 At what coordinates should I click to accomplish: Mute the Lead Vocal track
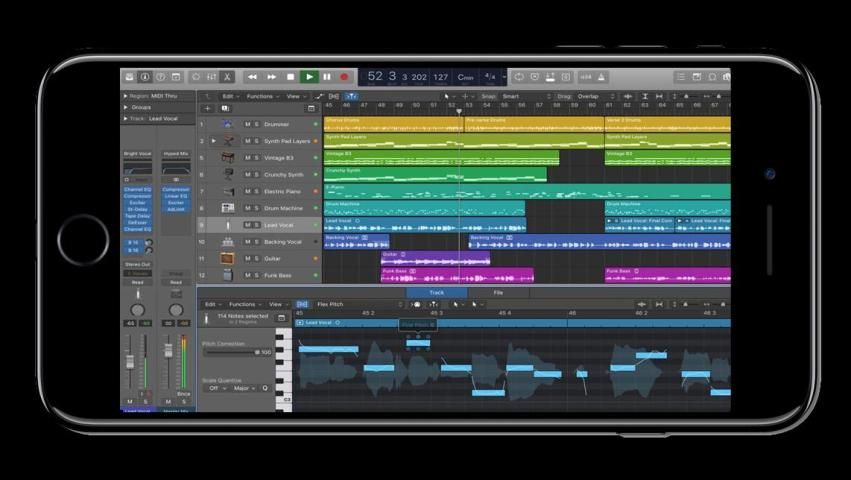[248, 225]
